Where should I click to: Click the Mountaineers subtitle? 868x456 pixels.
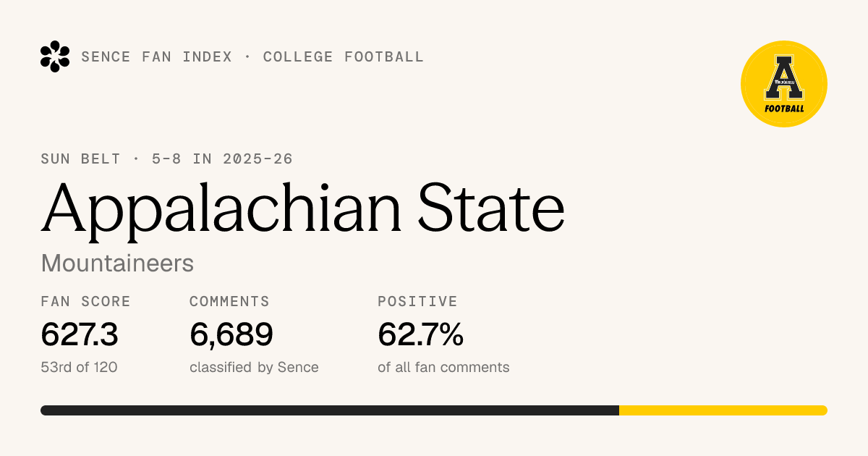pyautogui.click(x=118, y=263)
